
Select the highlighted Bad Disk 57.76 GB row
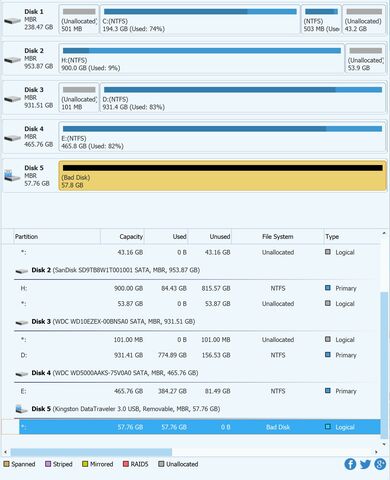pos(200,427)
